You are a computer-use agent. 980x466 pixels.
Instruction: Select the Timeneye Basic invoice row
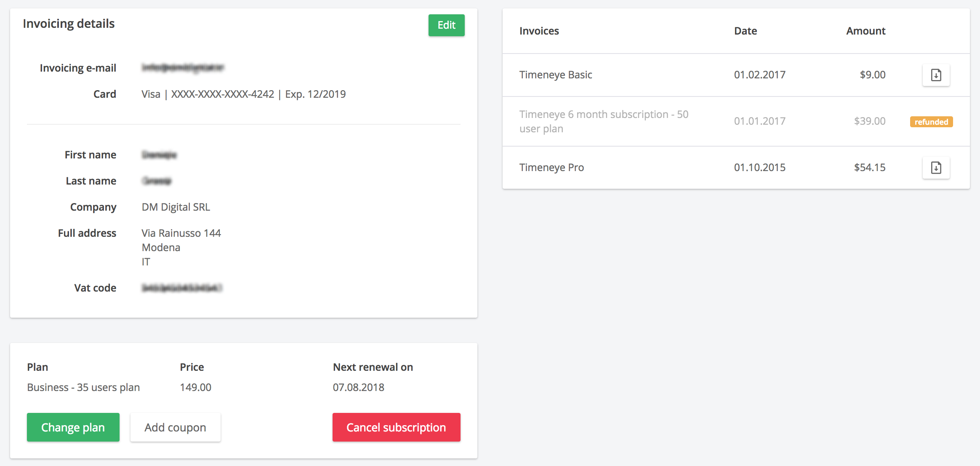556,75
